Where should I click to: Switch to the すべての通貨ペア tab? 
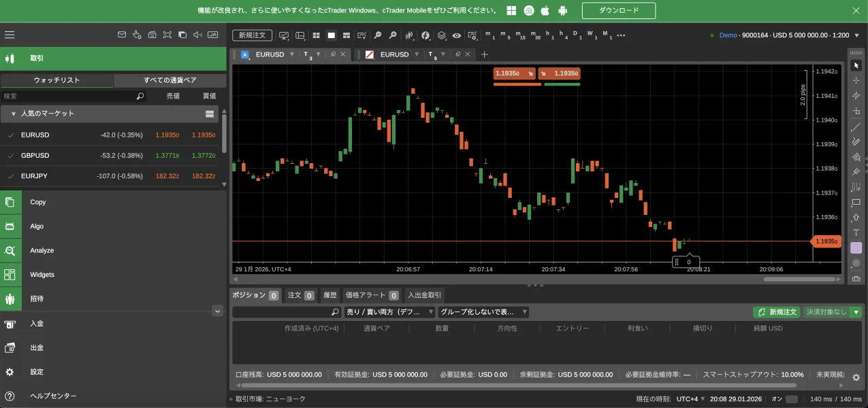pos(170,80)
